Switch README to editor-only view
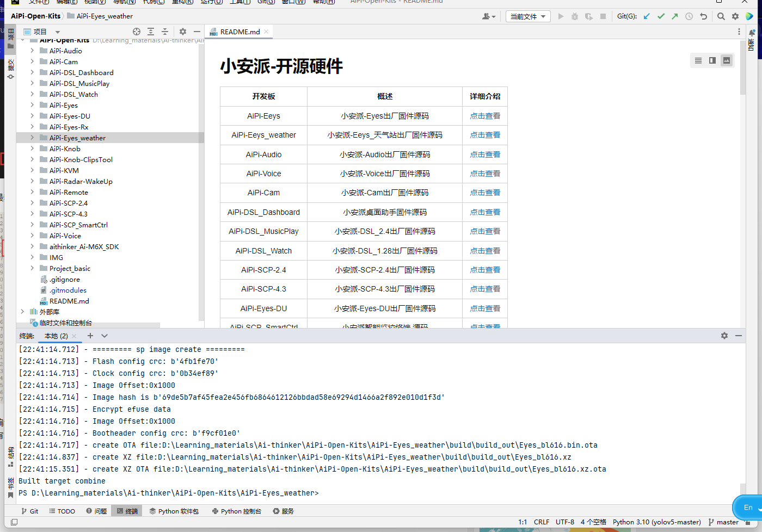This screenshot has width=762, height=532. point(698,60)
